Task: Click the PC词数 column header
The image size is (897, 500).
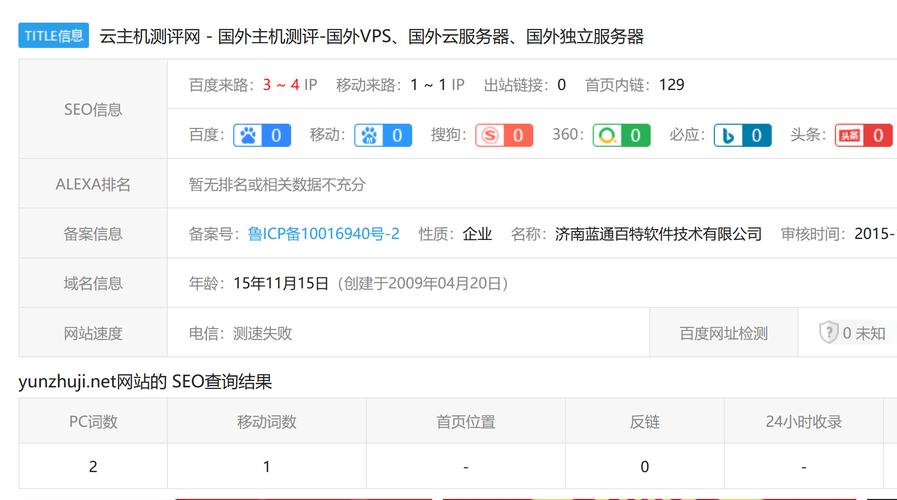Action: [x=93, y=422]
